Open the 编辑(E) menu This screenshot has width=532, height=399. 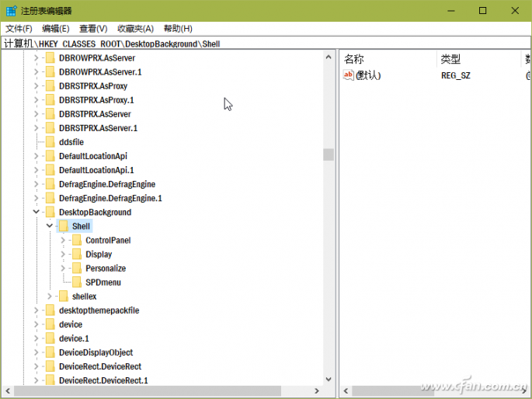point(56,29)
